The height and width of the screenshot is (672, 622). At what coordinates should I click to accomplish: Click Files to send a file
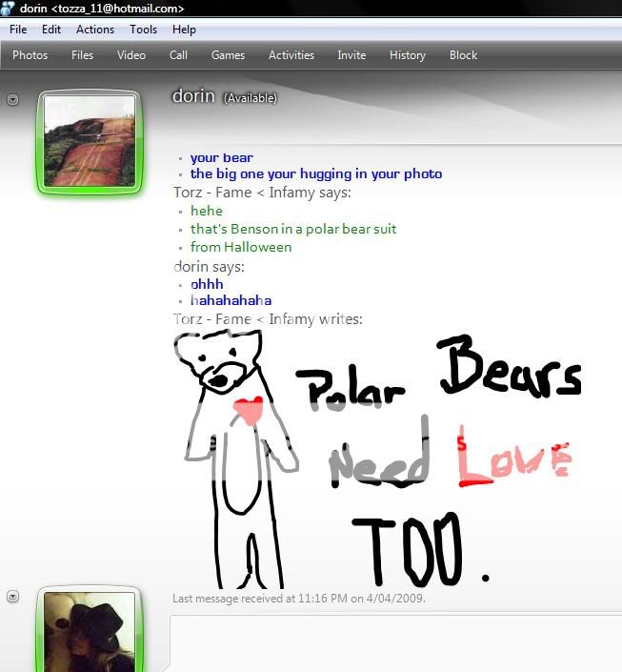(83, 55)
